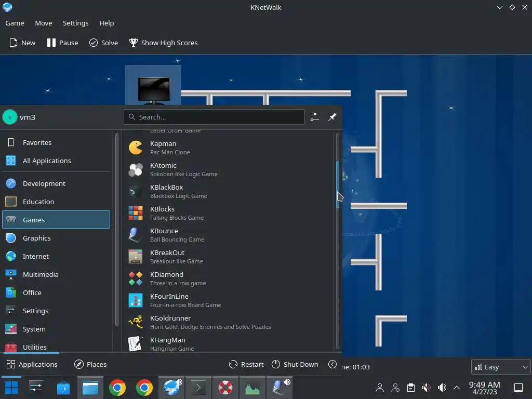Open the audio volume tray icon
The height and width of the screenshot is (399, 532).
click(x=442, y=388)
